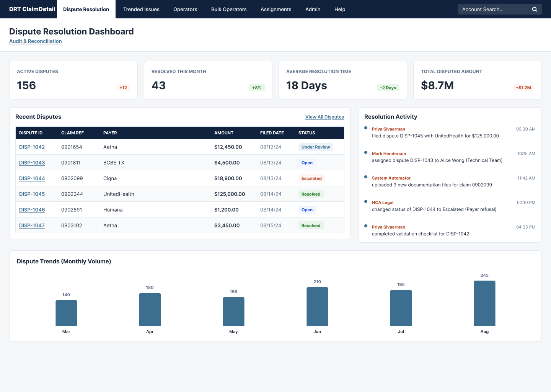Click the +8% resolved badge

[257, 88]
